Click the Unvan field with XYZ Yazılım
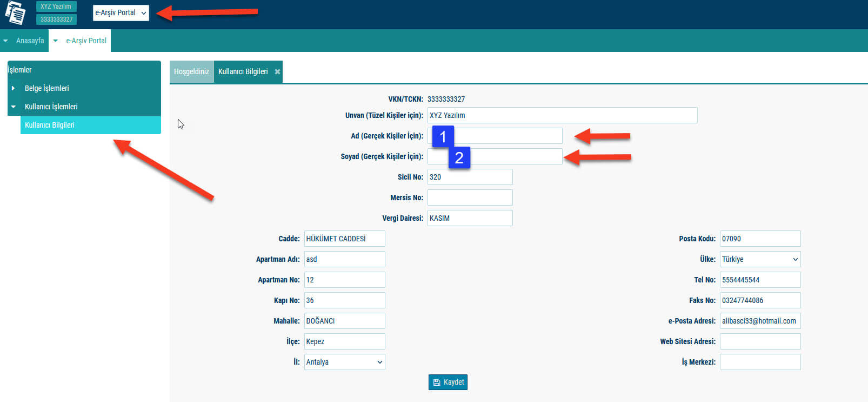 pyautogui.click(x=562, y=115)
